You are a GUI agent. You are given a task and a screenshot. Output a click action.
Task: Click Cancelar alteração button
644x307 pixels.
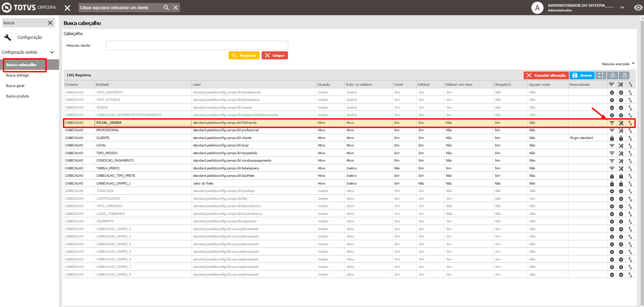[546, 75]
